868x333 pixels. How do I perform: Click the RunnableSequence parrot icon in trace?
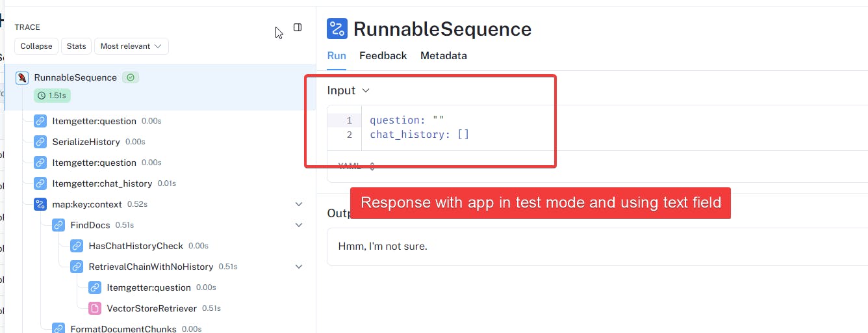point(22,78)
